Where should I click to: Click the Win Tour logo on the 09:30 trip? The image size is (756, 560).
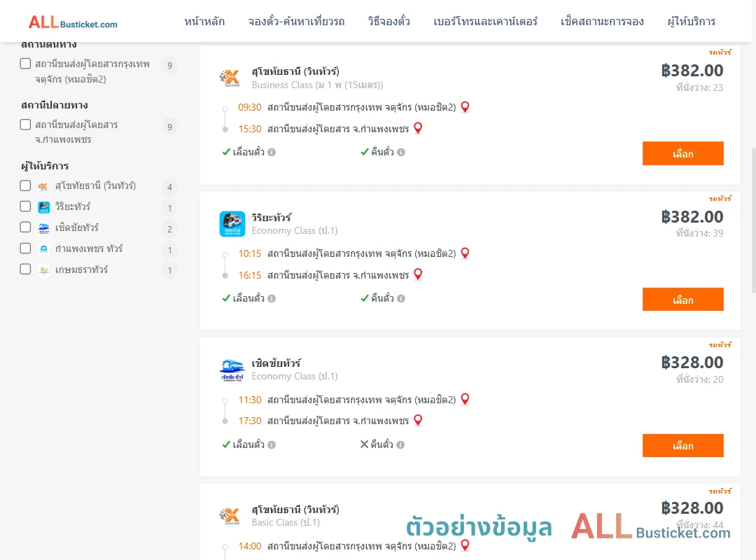230,77
